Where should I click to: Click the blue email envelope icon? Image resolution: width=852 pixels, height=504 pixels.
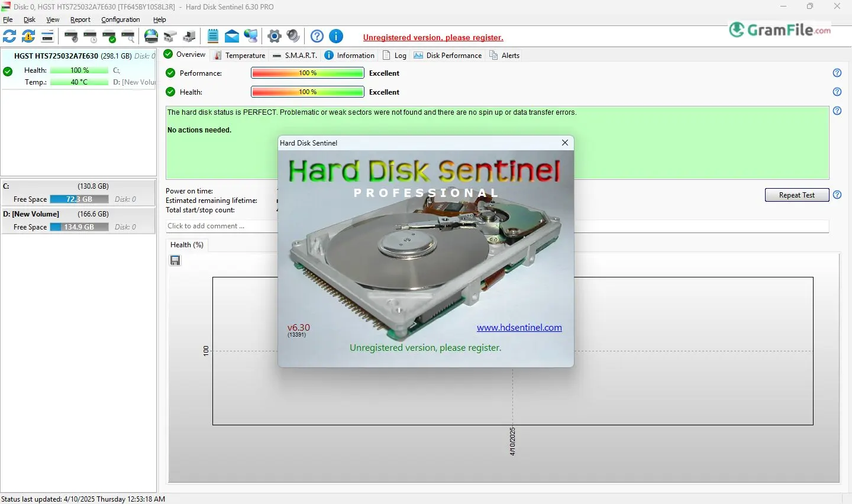click(x=232, y=37)
